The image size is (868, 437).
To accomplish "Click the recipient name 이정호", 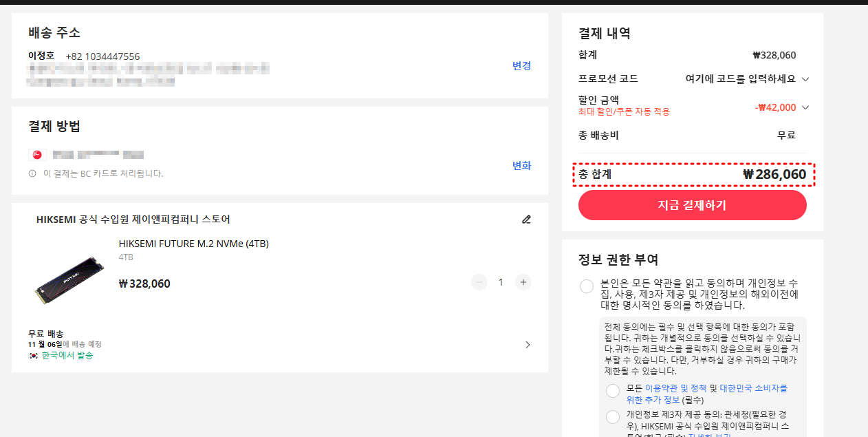I will (41, 56).
